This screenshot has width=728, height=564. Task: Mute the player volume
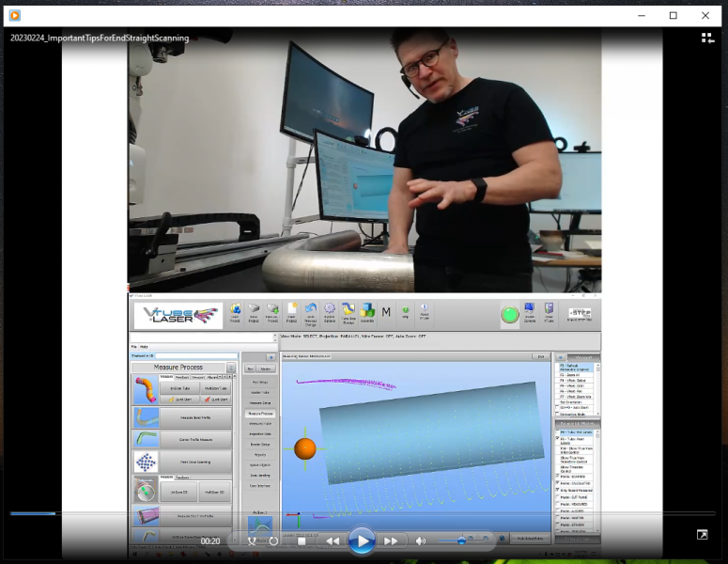[421, 541]
